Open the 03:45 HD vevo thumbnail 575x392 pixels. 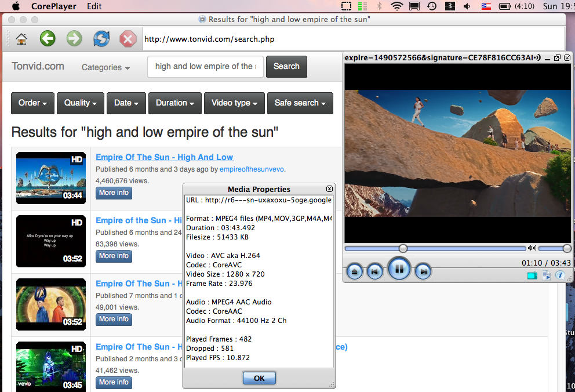pos(51,366)
